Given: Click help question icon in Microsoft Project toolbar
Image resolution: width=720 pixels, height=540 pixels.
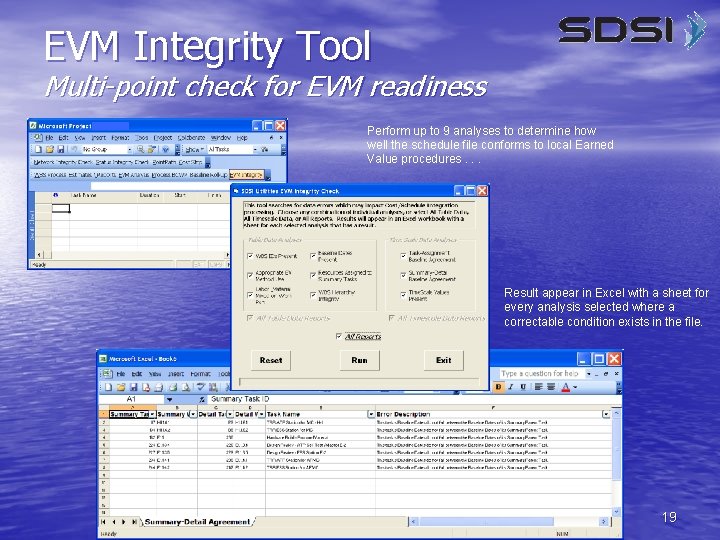Looking at the screenshot, I should point(165,150).
